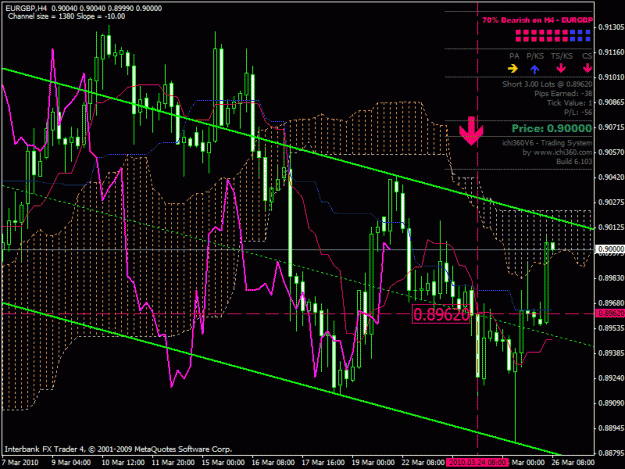Click the 0.88795 price scale value
Viewport: 625px width, 469px height.
coord(611,453)
